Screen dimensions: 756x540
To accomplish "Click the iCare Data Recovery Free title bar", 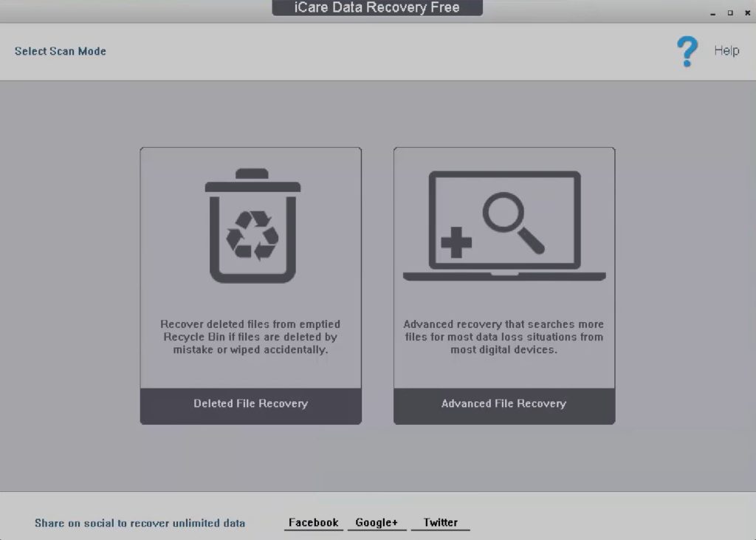I will (377, 7).
